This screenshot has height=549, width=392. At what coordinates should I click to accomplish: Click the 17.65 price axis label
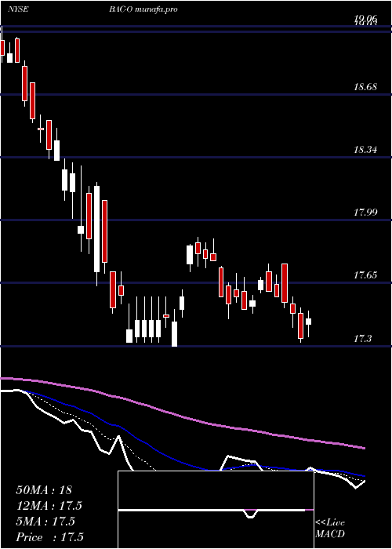(365, 275)
